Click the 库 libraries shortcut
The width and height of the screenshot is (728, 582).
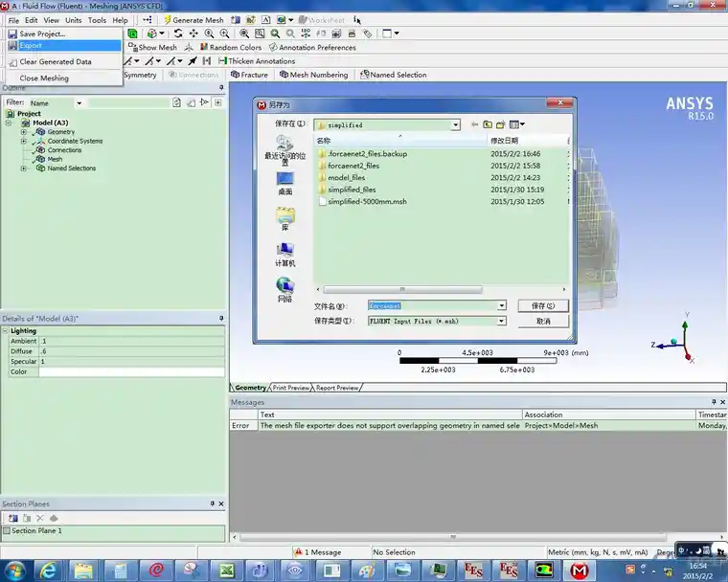285,219
